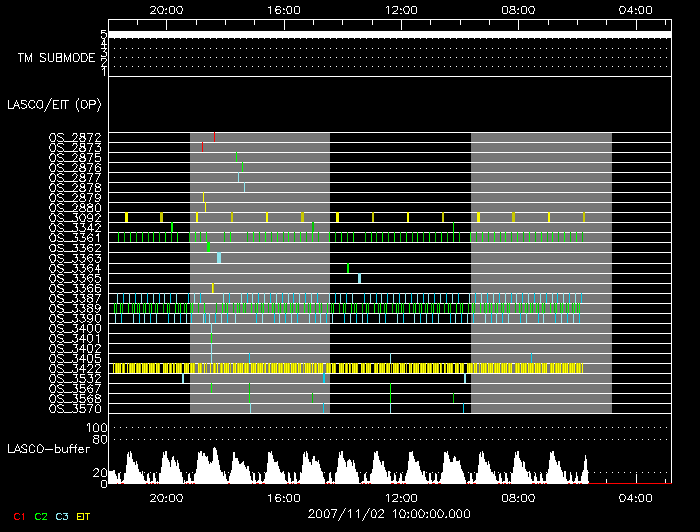Click the green block on OS_3362 row
The image size is (700, 532).
pyautogui.click(x=208, y=247)
